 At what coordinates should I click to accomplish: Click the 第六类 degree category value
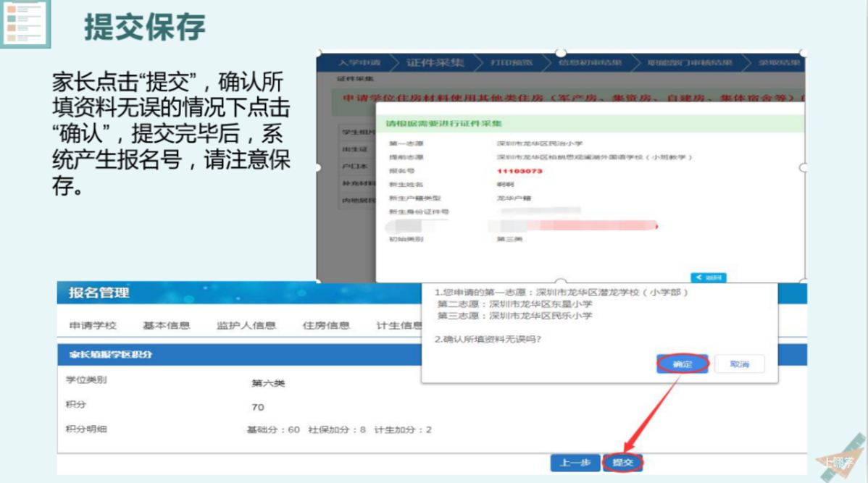[x=268, y=383]
